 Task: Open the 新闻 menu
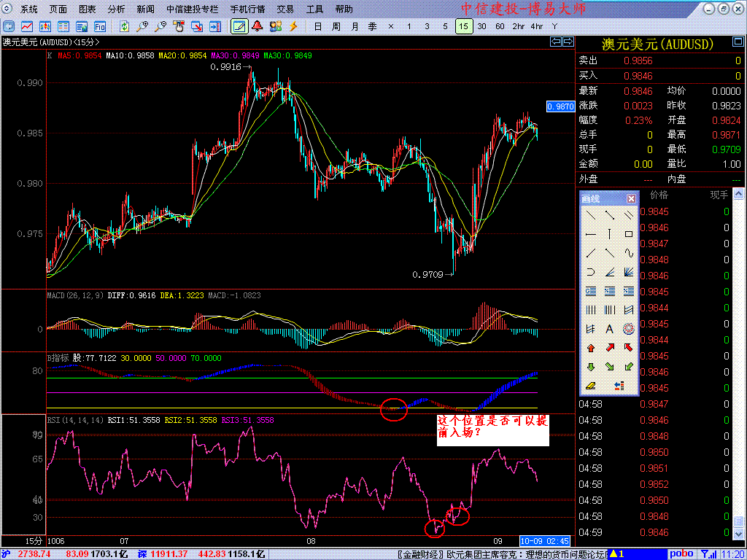click(145, 9)
